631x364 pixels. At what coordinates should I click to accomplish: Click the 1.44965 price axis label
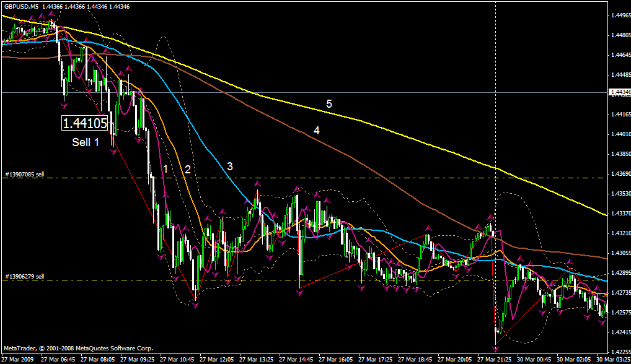pos(620,15)
